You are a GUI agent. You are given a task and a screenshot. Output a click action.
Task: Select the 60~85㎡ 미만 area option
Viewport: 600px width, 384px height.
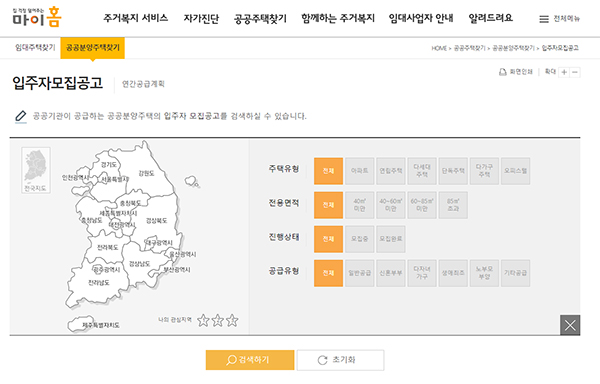point(422,205)
